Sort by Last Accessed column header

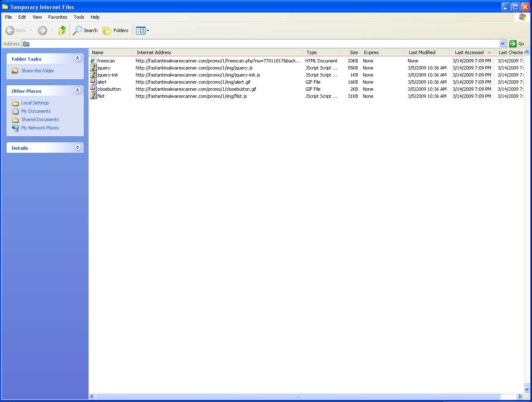473,52
